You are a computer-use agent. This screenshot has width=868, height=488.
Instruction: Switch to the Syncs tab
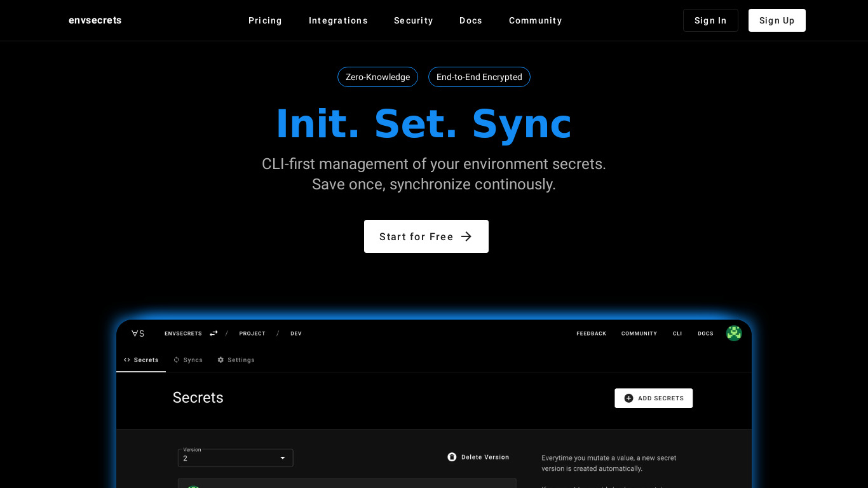pos(187,360)
